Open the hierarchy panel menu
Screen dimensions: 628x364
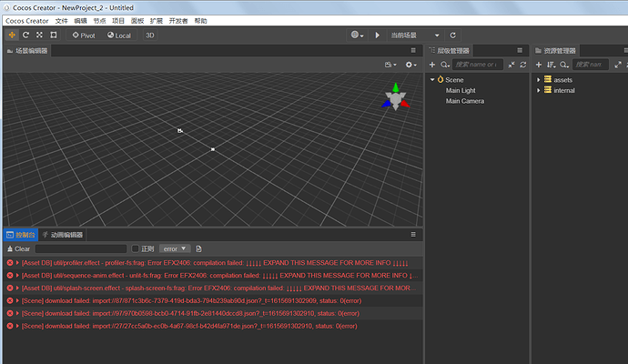520,50
